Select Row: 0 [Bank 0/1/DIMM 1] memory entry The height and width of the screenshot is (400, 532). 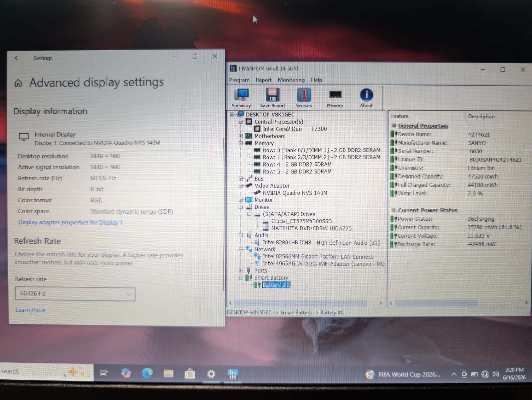(322, 150)
